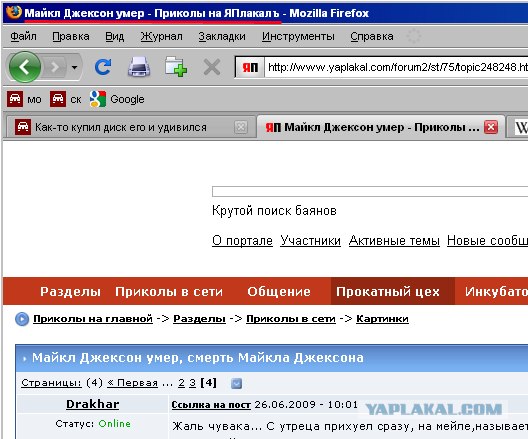Click the ЯП site icon in address bar
The width and height of the screenshot is (528, 439).
pos(250,68)
